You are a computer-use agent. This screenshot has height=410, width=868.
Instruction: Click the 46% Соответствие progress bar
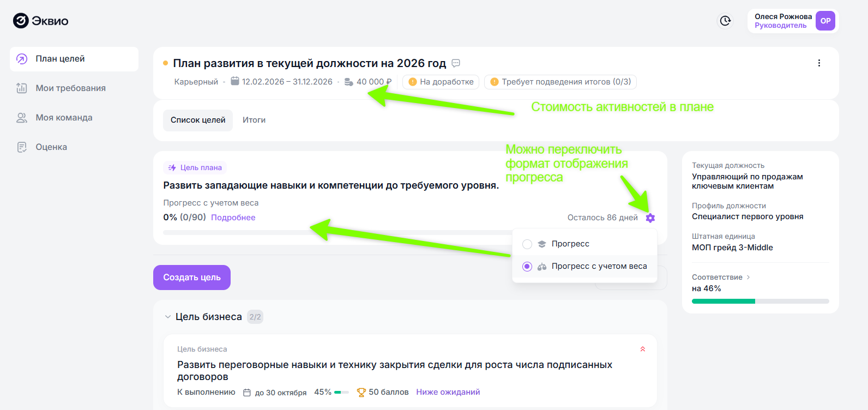761,301
